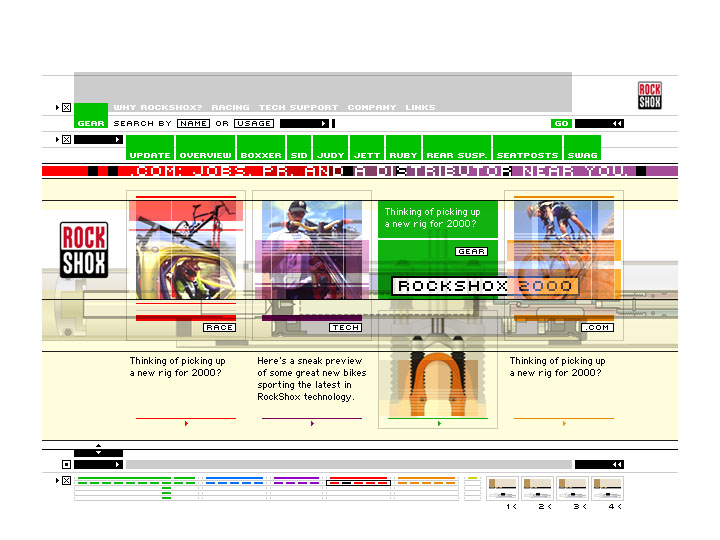This screenshot has width=720, height=540.
Task: Click the purple arrow under the TECH column
Action: [x=312, y=423]
